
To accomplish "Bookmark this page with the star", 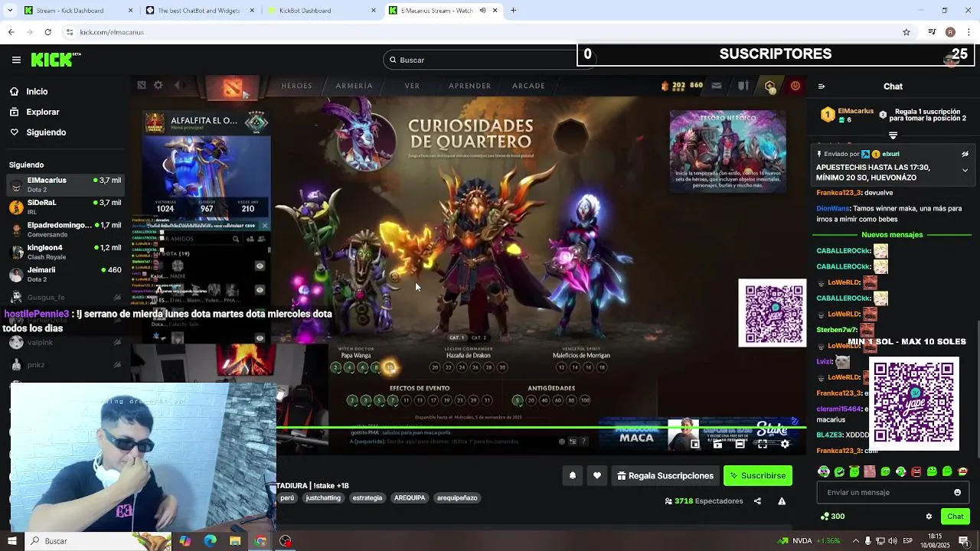I will tap(906, 32).
